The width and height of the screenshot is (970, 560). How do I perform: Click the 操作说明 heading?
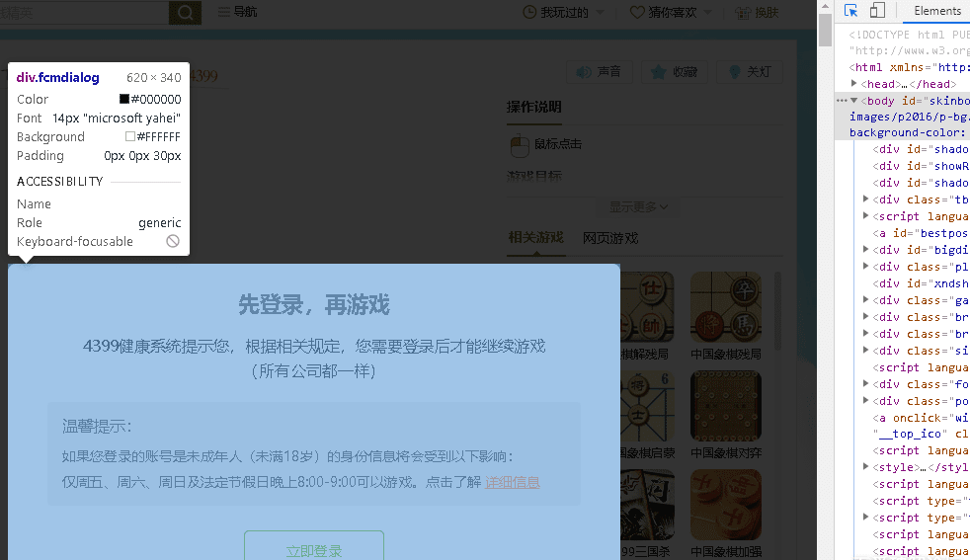[533, 107]
